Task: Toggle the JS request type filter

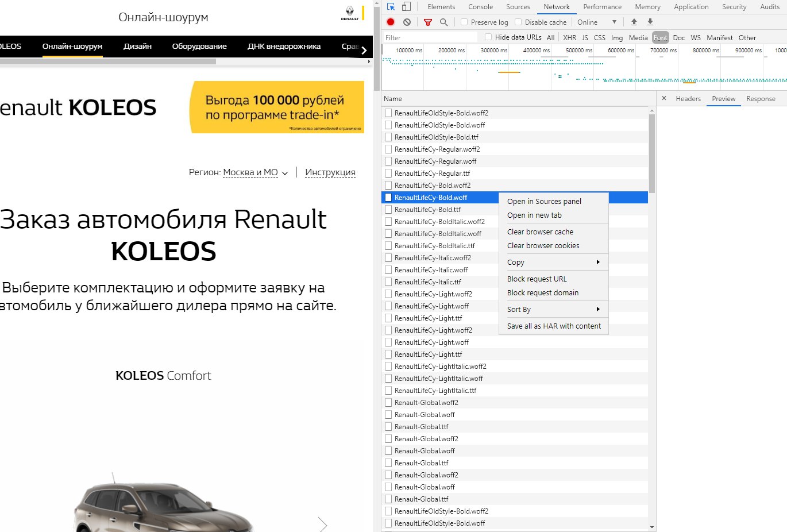Action: [585, 37]
